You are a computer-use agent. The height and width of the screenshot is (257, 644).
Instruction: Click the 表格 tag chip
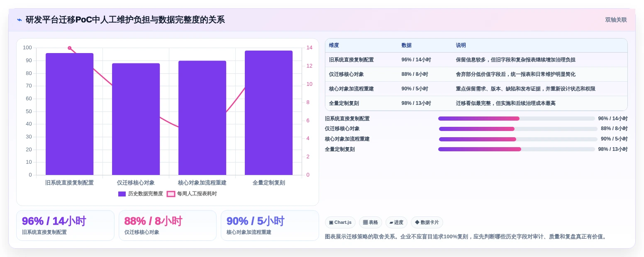click(x=371, y=222)
